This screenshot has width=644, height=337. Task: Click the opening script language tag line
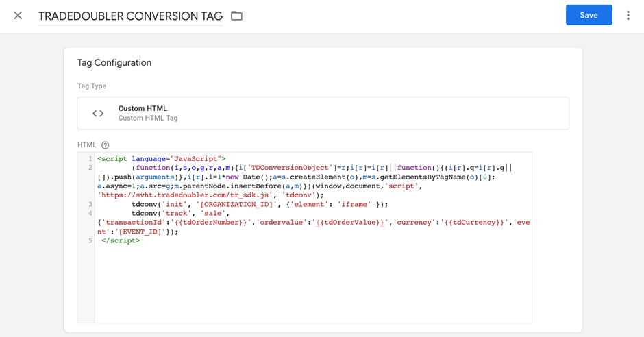[162, 159]
